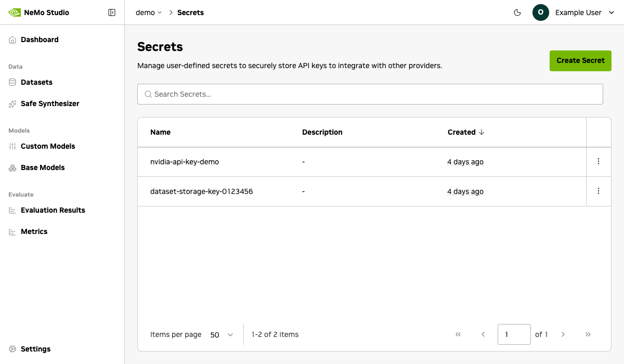Viewport: 624px width, 364px height.
Task: Go to the previous page arrow
Action: click(x=483, y=334)
